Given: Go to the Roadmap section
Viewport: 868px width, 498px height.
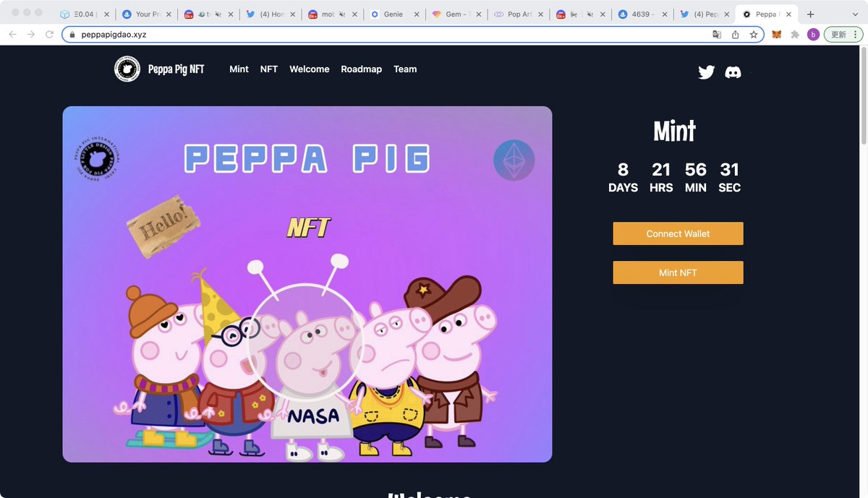Looking at the screenshot, I should click(x=361, y=69).
